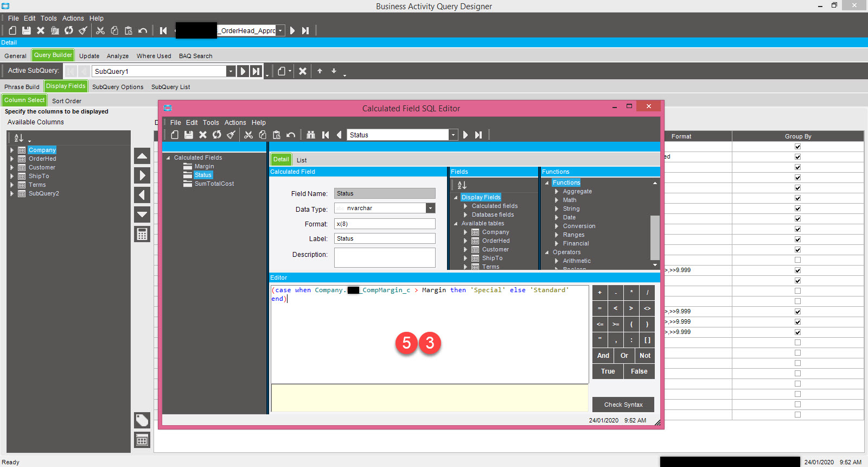Click Delete icon in SQL Editor toolbar
This screenshot has height=467, width=868.
[203, 135]
